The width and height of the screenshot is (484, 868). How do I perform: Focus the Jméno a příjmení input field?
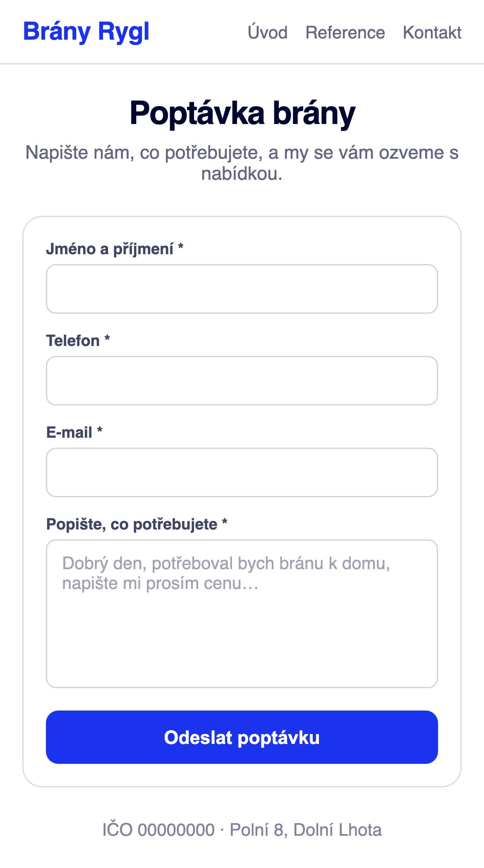pyautogui.click(x=242, y=289)
